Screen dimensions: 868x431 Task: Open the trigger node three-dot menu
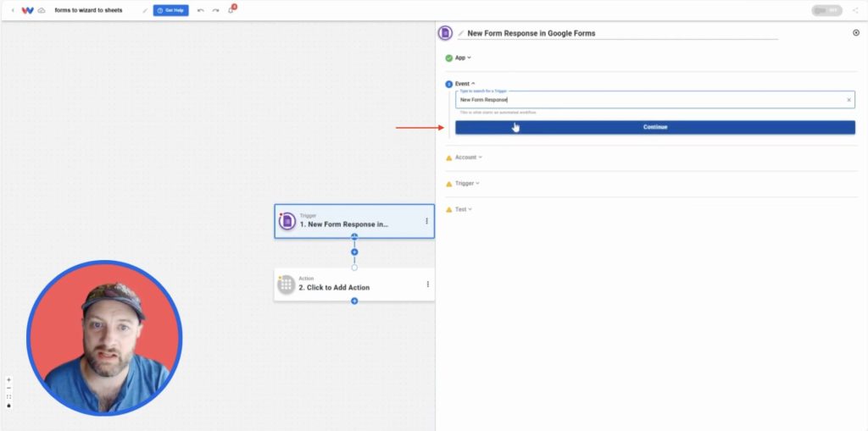(x=426, y=221)
